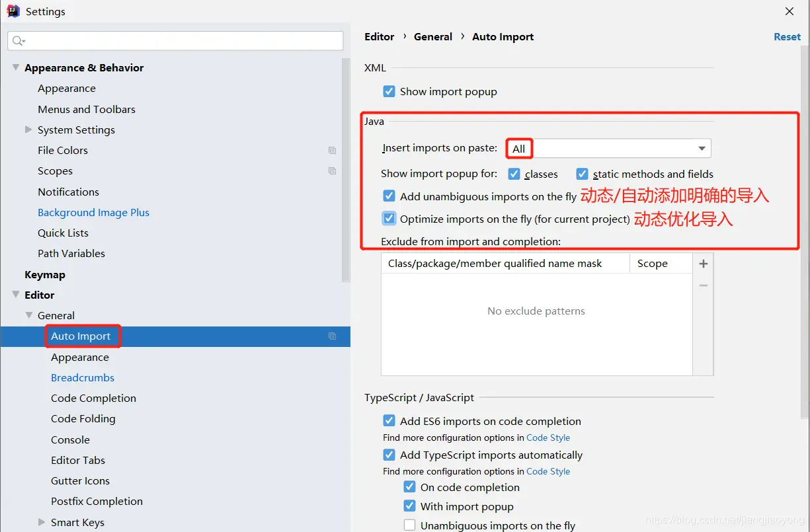
Task: Expand the System Settings tree node
Action: [x=28, y=130]
